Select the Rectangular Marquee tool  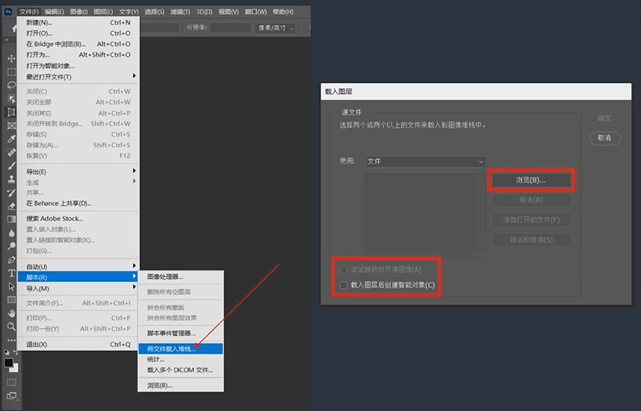tap(10, 72)
